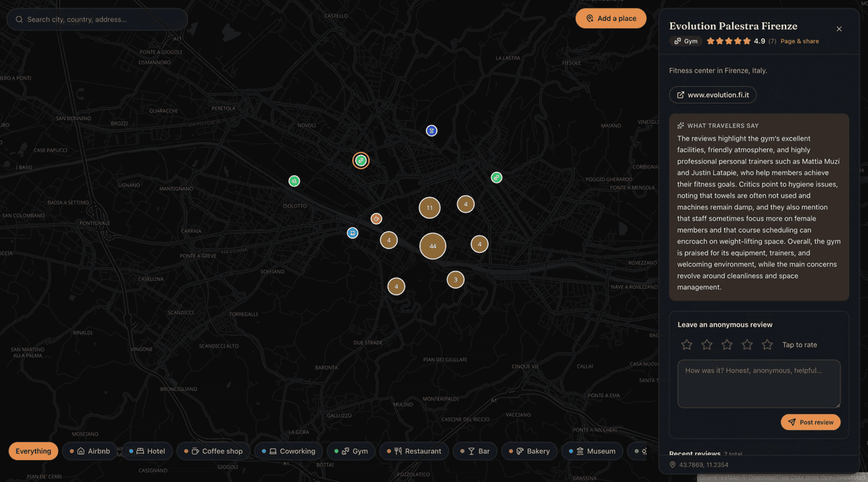
Task: Click the Gym category tag in panel header
Action: (686, 41)
